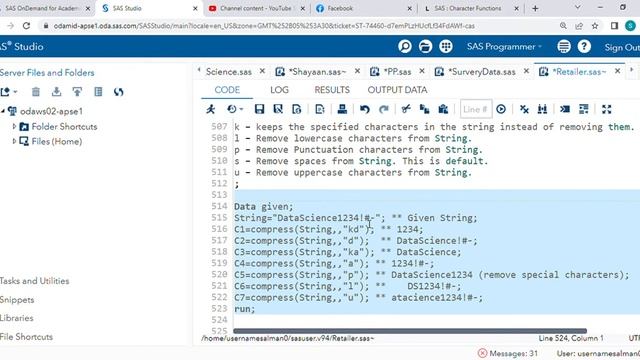Refresh the Server Files and Folders list

pyautogui.click(x=119, y=92)
